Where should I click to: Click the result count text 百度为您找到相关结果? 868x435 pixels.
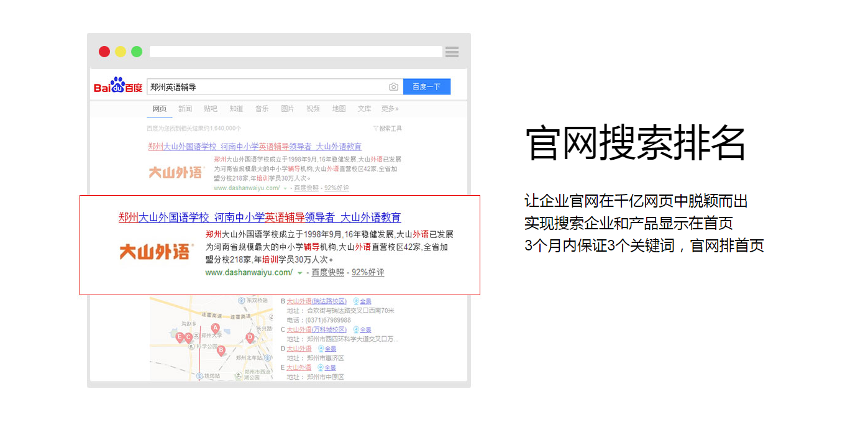click(194, 129)
